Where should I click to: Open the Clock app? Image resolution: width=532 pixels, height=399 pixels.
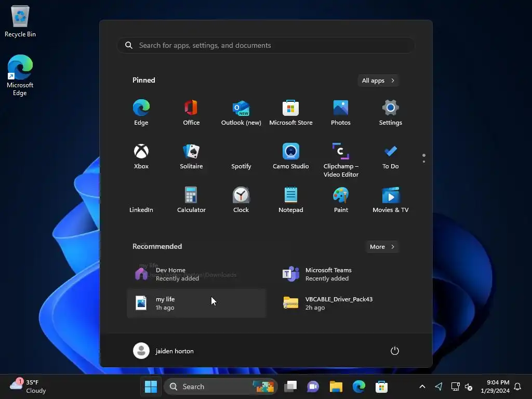click(241, 200)
